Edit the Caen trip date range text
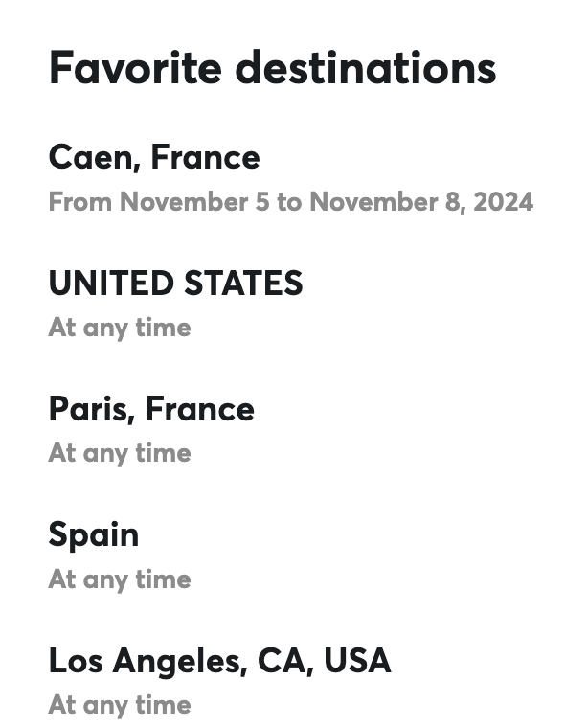This screenshot has height=726, width=588. [x=290, y=202]
